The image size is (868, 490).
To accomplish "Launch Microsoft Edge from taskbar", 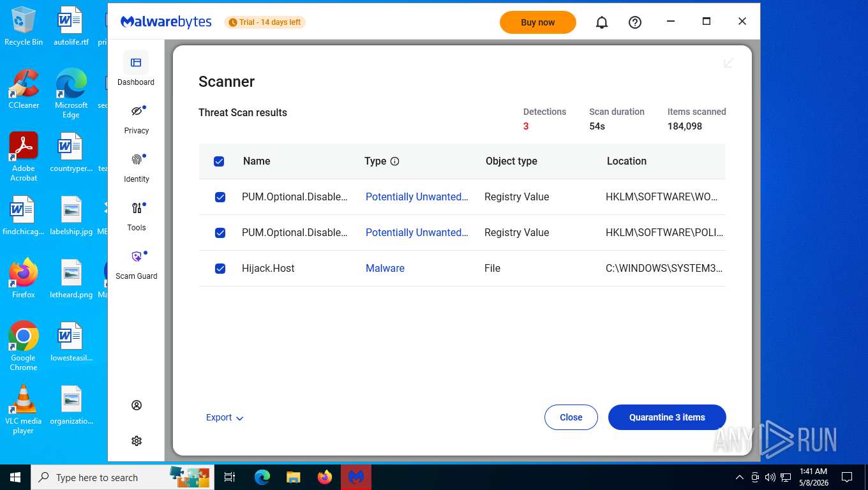I will tap(262, 477).
